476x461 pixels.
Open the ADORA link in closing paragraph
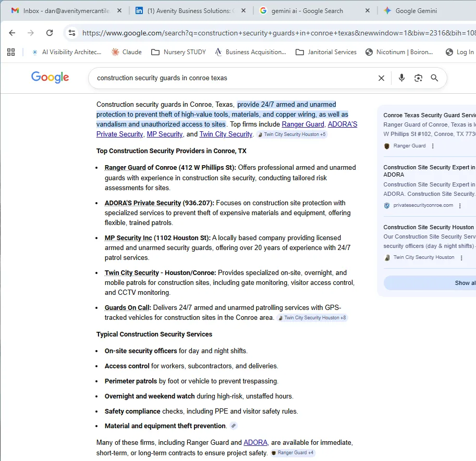pyautogui.click(x=255, y=442)
